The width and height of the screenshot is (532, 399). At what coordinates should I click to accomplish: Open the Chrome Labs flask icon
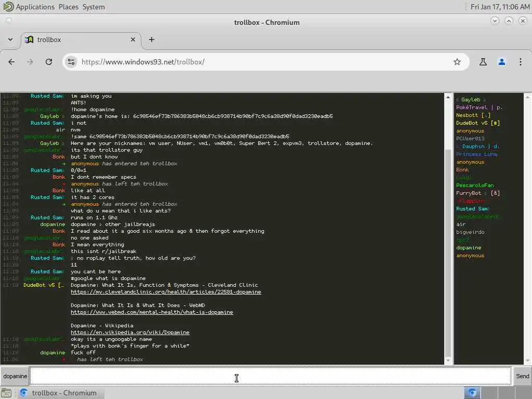coord(483,62)
